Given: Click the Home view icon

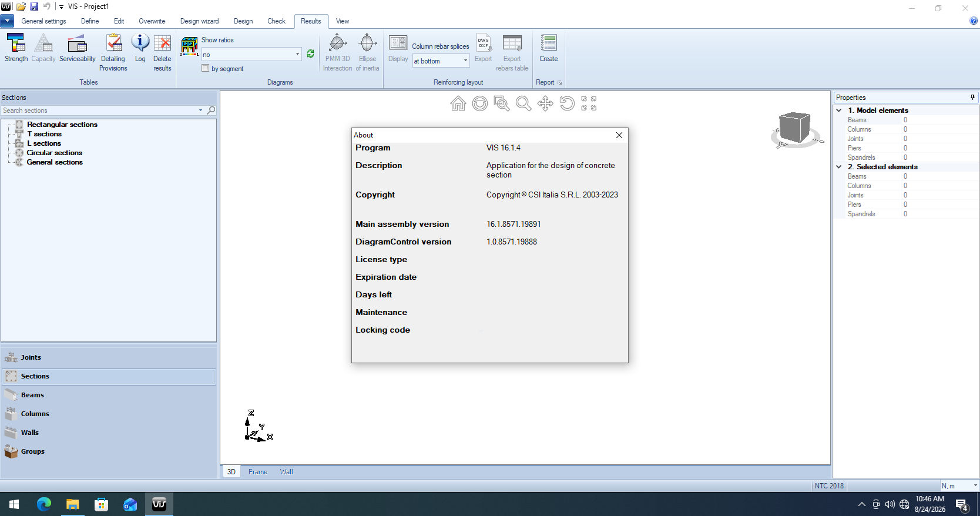Looking at the screenshot, I should click(x=458, y=104).
